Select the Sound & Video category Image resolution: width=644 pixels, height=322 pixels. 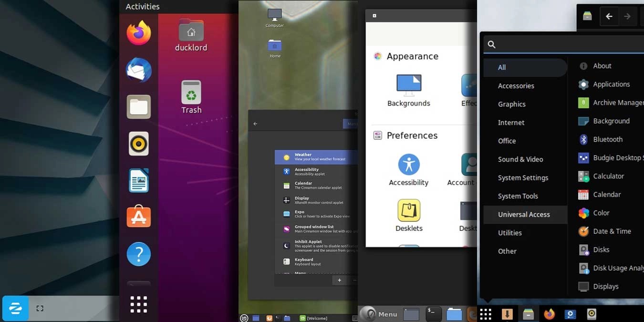pyautogui.click(x=525, y=159)
